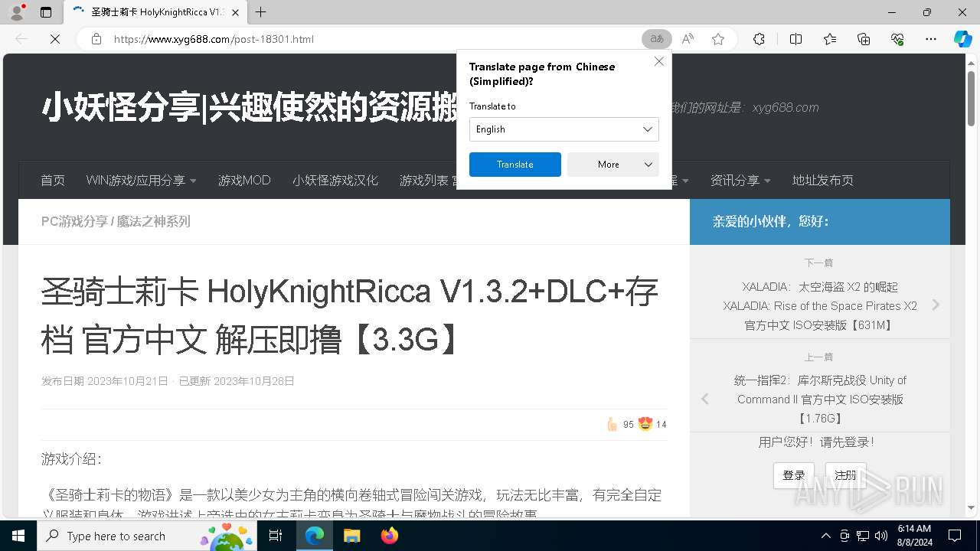Open a new tab with plus button
This screenshot has height=551, width=980.
(261, 12)
